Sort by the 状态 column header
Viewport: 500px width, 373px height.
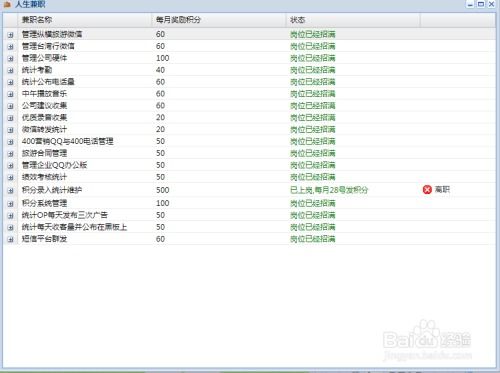pyautogui.click(x=353, y=20)
